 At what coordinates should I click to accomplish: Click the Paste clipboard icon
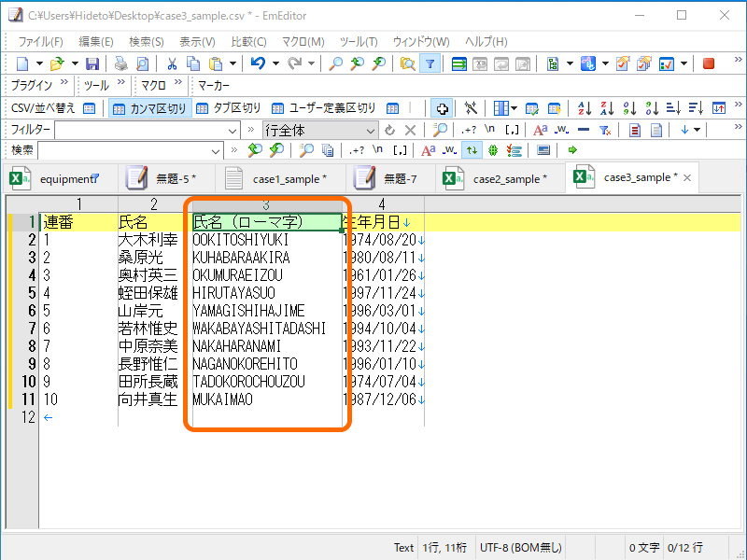tap(216, 63)
